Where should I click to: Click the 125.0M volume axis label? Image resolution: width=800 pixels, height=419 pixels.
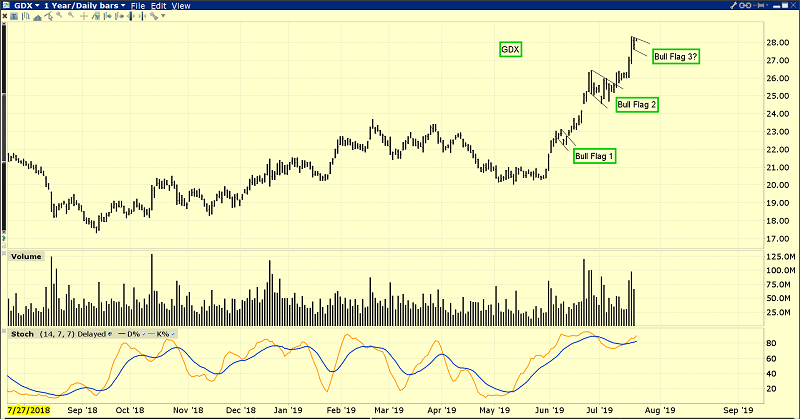781,256
